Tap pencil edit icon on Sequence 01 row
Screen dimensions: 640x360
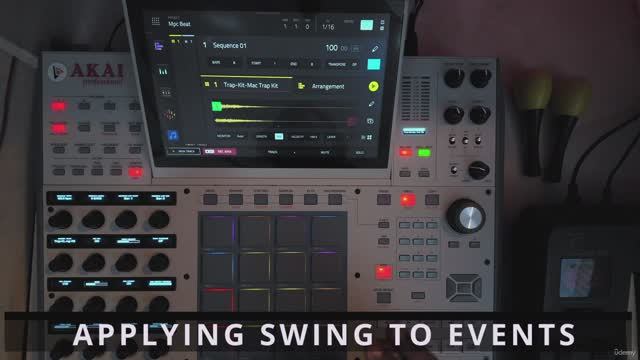point(375,49)
